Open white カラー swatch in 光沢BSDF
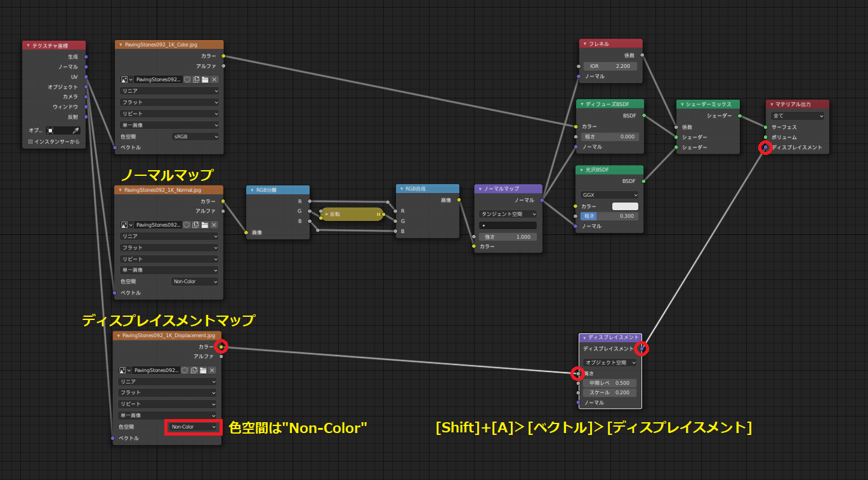This screenshot has width=868, height=480. point(625,206)
